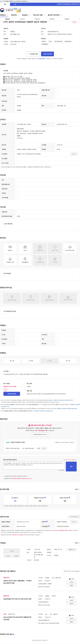The width and height of the screenshot is (80, 644).
Task: Open 지도 보기 dropdown beside 근무 예정지
Action: 74,154
